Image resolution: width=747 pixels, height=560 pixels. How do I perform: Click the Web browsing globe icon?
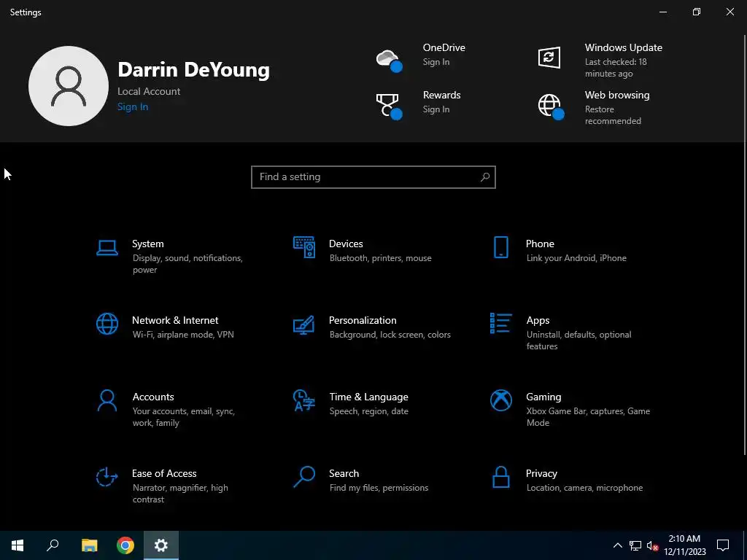pyautogui.click(x=551, y=106)
